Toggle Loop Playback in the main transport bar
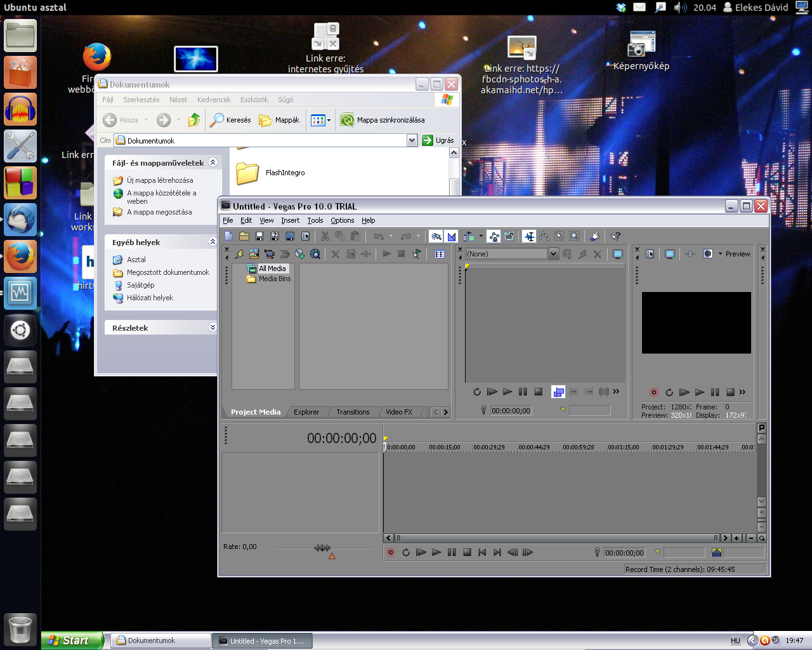This screenshot has width=812, height=650. coord(406,552)
